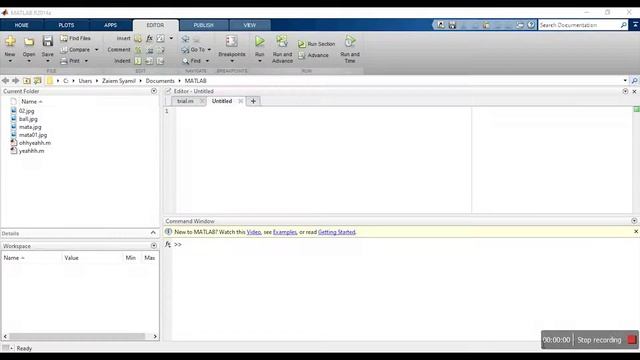640x360 pixels.
Task: Click the Compare button
Action: (76, 49)
